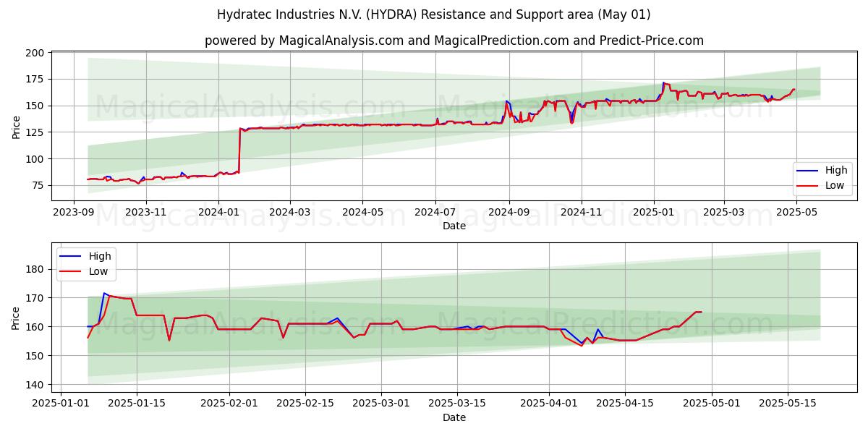Click the bottom chart 'Date' axis label
This screenshot has width=868, height=434.
pyautogui.click(x=454, y=417)
